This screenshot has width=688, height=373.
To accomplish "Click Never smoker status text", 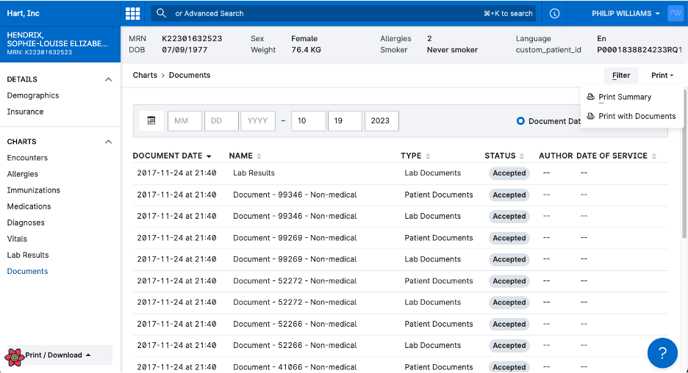I will 452,50.
